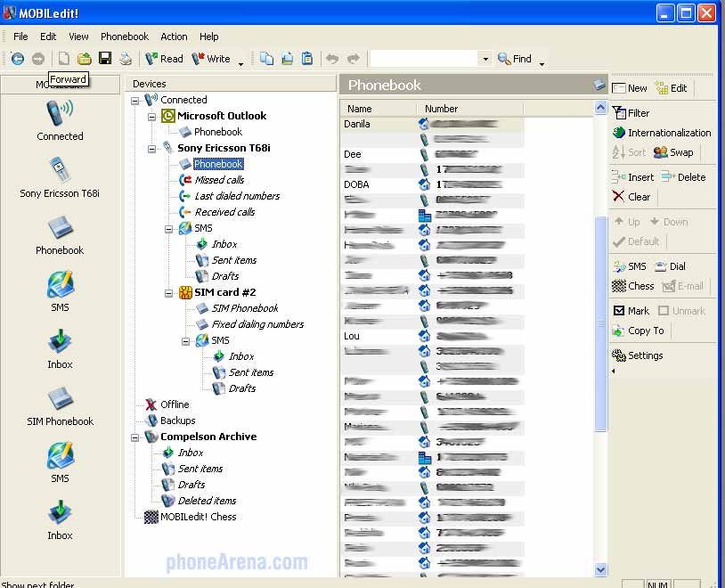Screen dimensions: 725x588
Task: Click the Redo arrow icon
Action: point(354,59)
